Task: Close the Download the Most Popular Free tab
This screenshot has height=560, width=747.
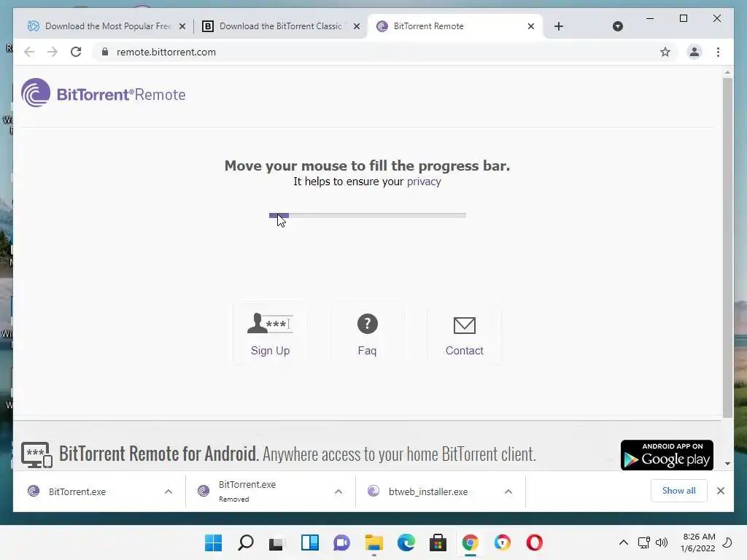Action: 182,26
